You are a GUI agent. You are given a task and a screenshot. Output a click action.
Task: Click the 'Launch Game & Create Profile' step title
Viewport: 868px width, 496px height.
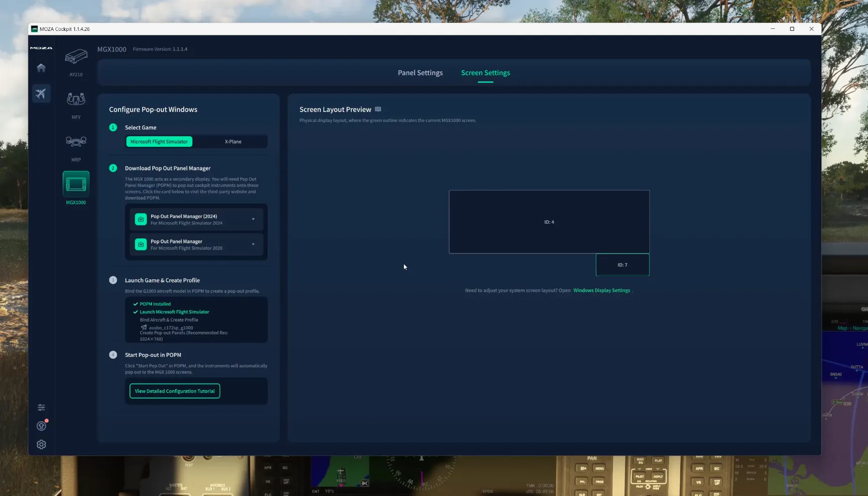[162, 280]
